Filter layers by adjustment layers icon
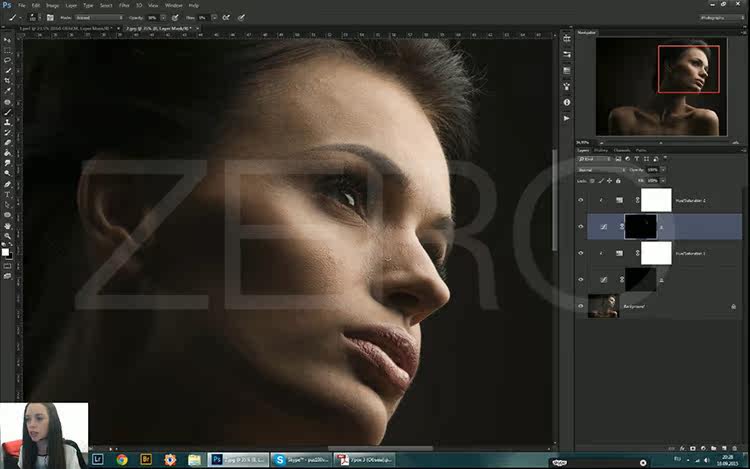Image resolution: width=750 pixels, height=469 pixels. coord(628,159)
